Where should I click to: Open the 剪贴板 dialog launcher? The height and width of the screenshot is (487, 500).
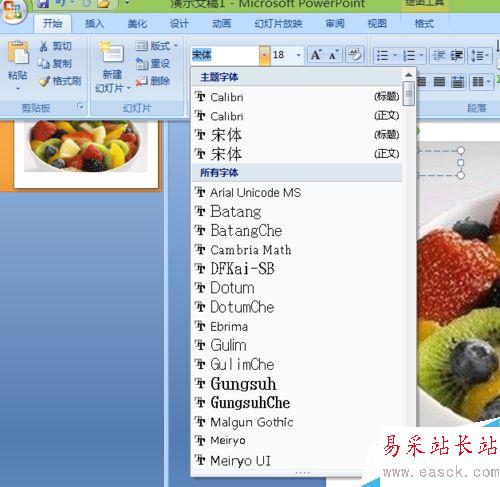pyautogui.click(x=80, y=106)
